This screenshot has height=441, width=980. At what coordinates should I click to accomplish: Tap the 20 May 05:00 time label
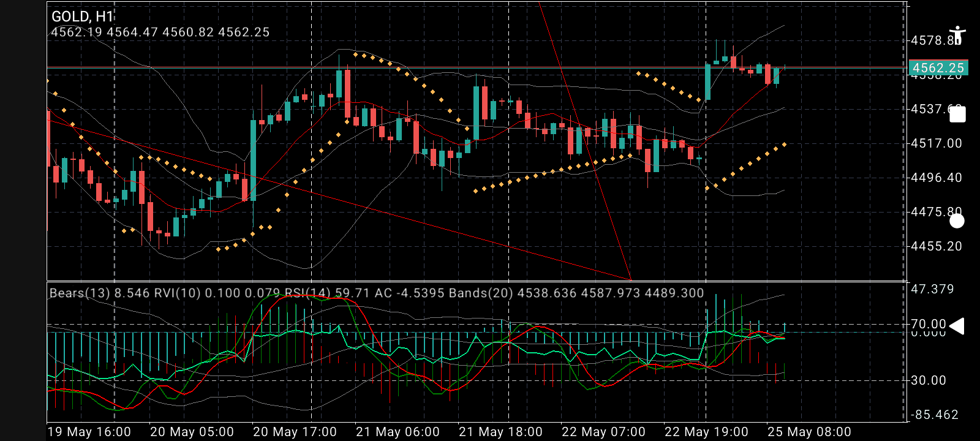(192, 432)
